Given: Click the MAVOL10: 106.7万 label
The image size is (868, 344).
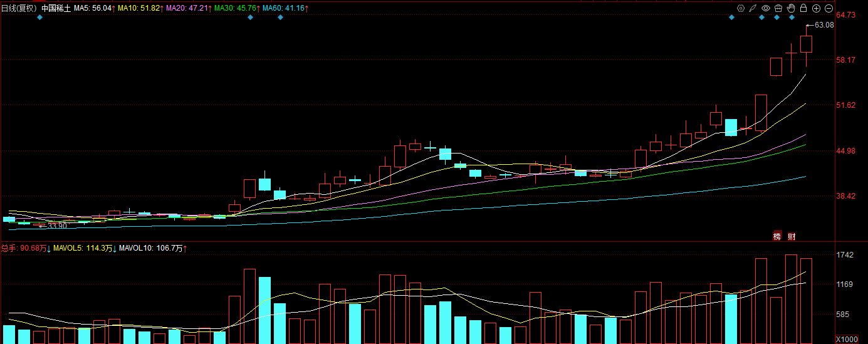Looking at the screenshot, I should (x=153, y=249).
